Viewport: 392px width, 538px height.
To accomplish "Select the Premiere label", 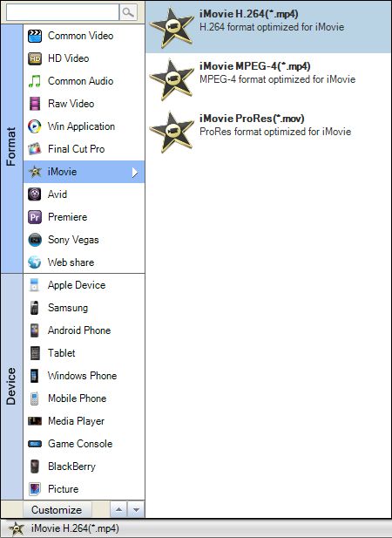I will 67,217.
